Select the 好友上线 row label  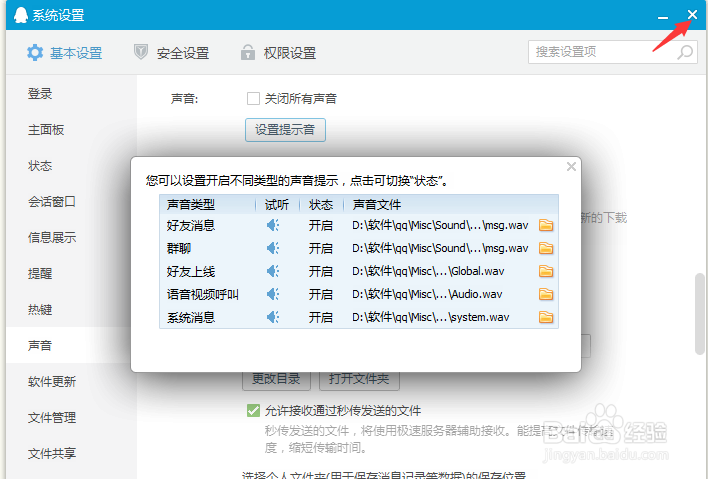pyautogui.click(x=191, y=271)
